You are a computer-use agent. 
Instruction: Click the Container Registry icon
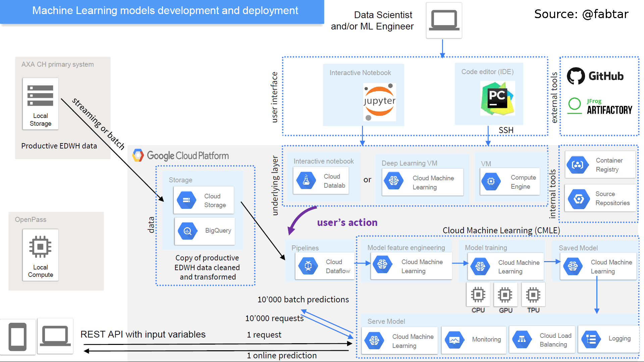578,165
